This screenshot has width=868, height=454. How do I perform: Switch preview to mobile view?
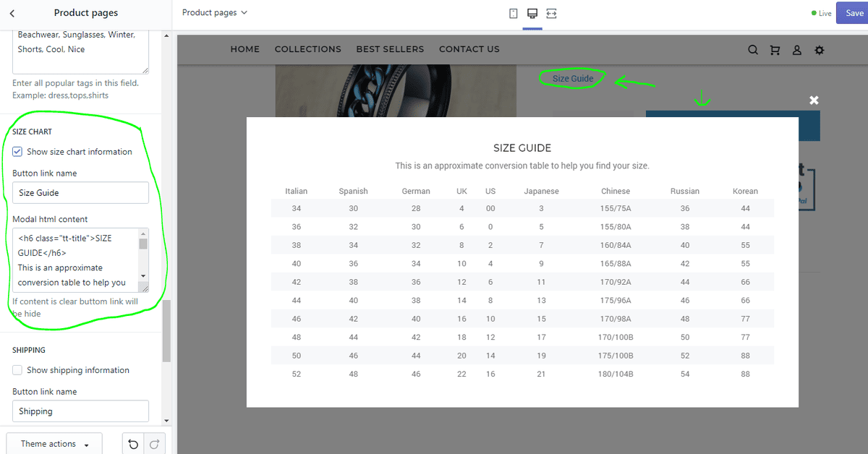pyautogui.click(x=514, y=14)
